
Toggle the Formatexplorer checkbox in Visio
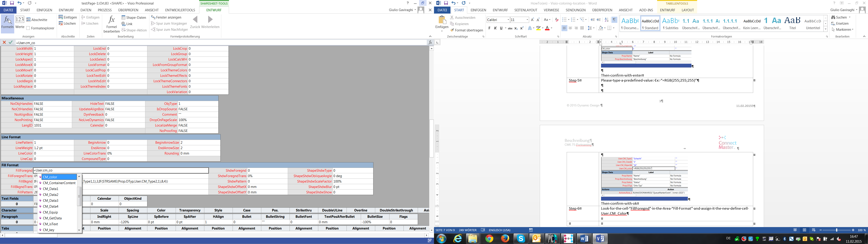(28, 28)
